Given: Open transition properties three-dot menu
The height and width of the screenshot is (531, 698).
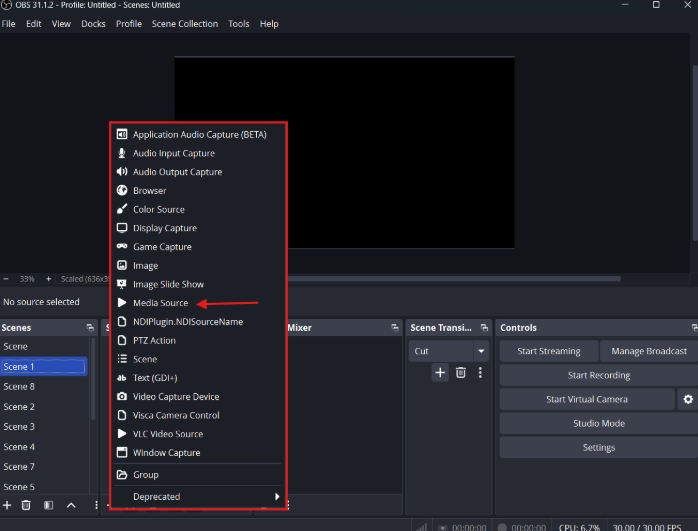Looking at the screenshot, I should click(x=480, y=372).
